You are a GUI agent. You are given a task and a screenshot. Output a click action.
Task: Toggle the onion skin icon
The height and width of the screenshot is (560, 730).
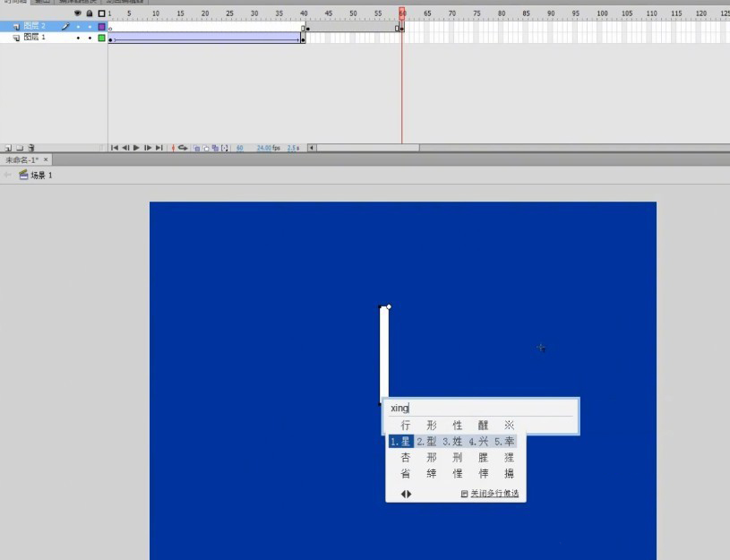point(197,148)
